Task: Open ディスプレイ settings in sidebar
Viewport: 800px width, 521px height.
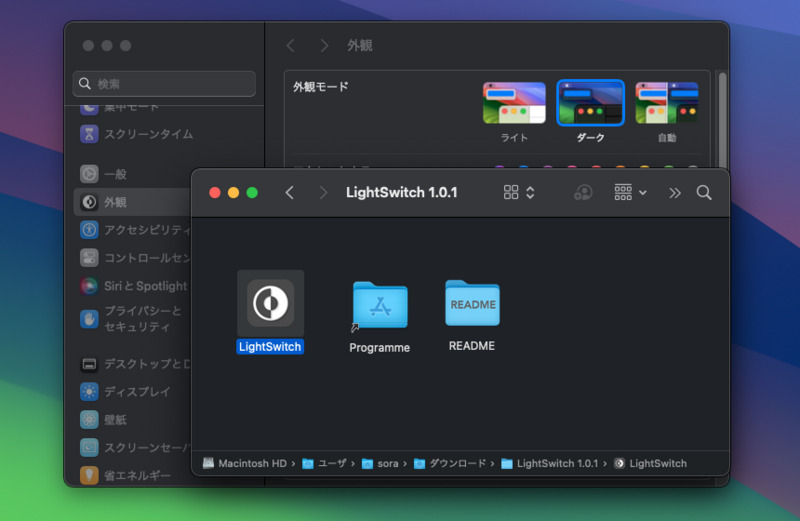Action: click(x=137, y=392)
